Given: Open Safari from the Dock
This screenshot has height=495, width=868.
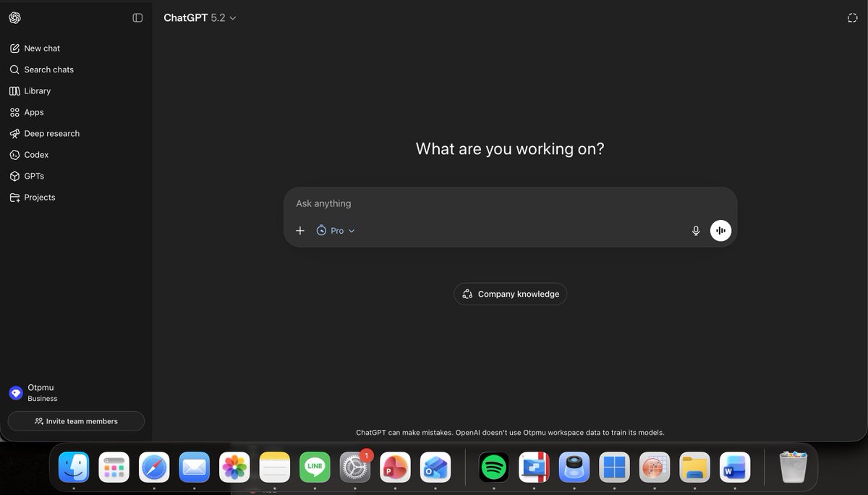Looking at the screenshot, I should [154, 467].
